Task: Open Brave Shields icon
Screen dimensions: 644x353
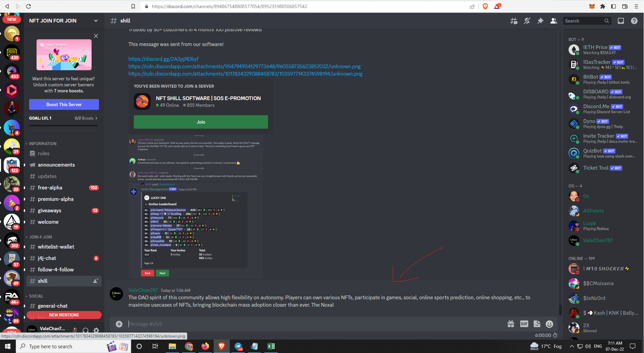Action: click(x=485, y=6)
